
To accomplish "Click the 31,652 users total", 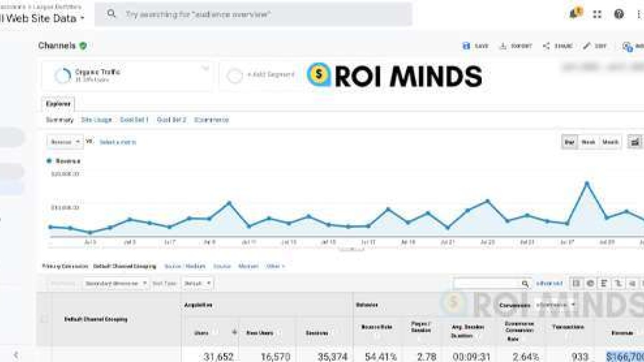I will point(218,357).
